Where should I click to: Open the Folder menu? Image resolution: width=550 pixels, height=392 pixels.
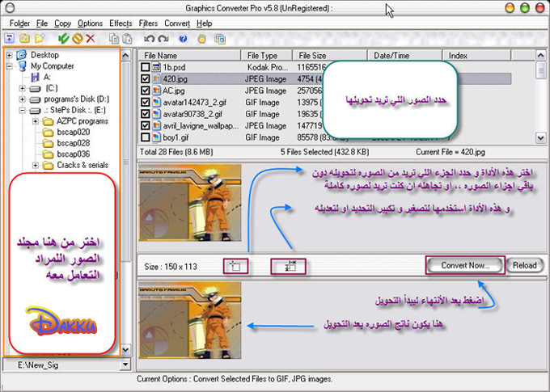(19, 23)
